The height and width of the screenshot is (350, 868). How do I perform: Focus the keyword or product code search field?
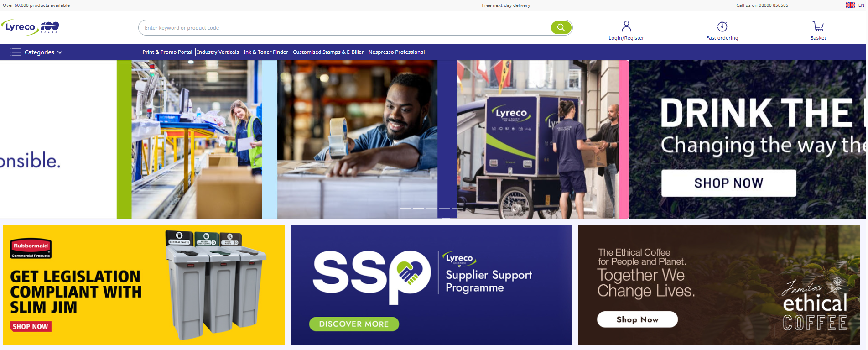[347, 28]
